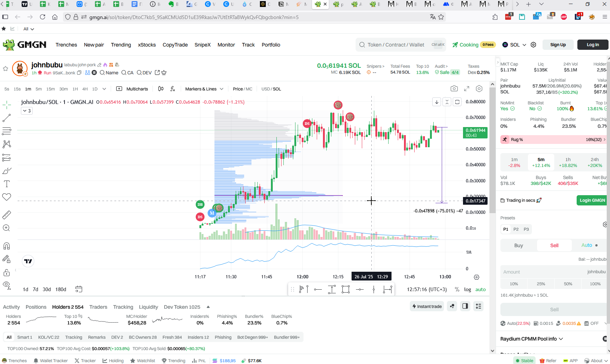Click the green Login GMGN button
The width and height of the screenshot is (610, 364).
point(592,200)
